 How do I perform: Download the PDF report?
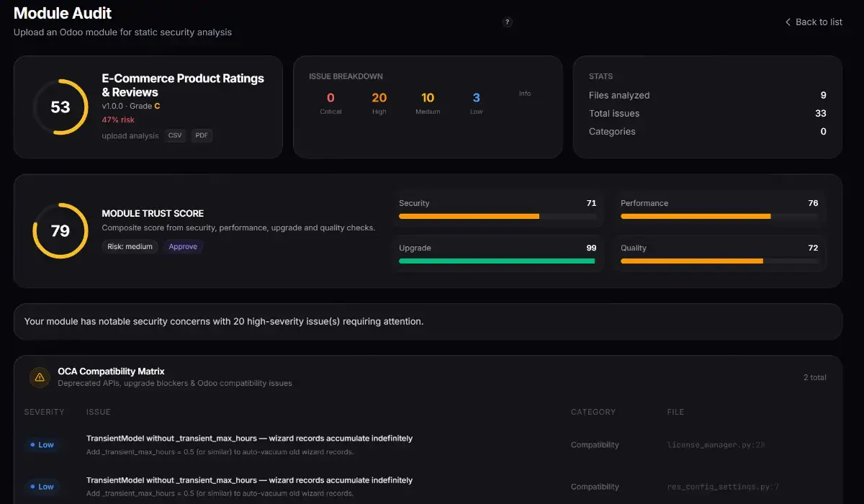[202, 135]
